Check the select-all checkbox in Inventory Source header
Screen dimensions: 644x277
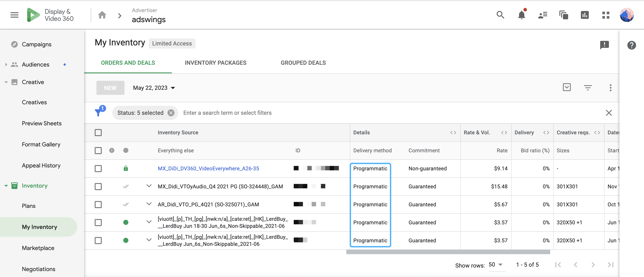coord(98,133)
